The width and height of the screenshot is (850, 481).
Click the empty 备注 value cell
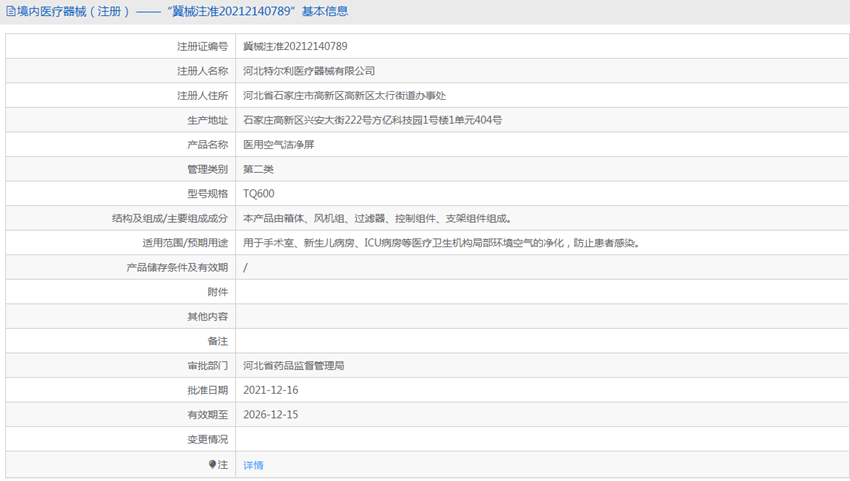540,341
